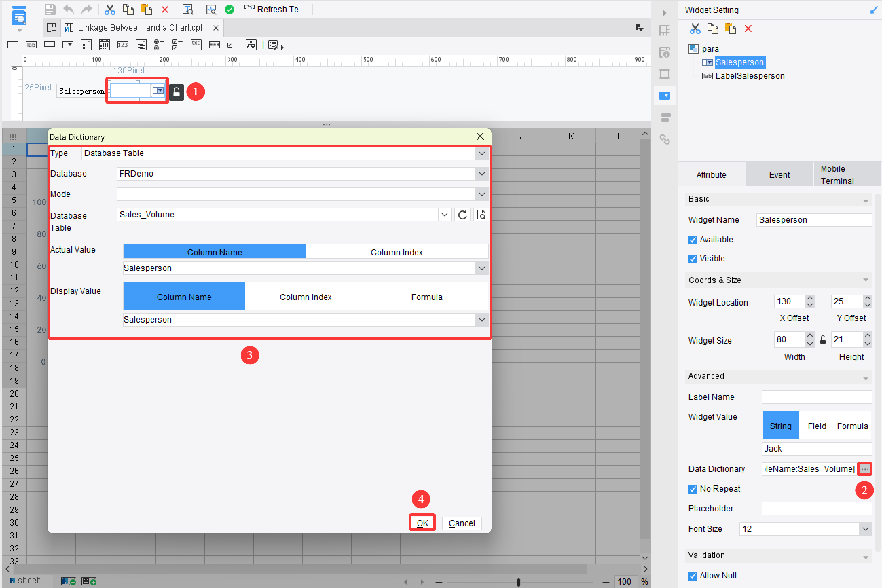Cancel the Data Dictionary dialog
The image size is (882, 588).
(x=462, y=523)
